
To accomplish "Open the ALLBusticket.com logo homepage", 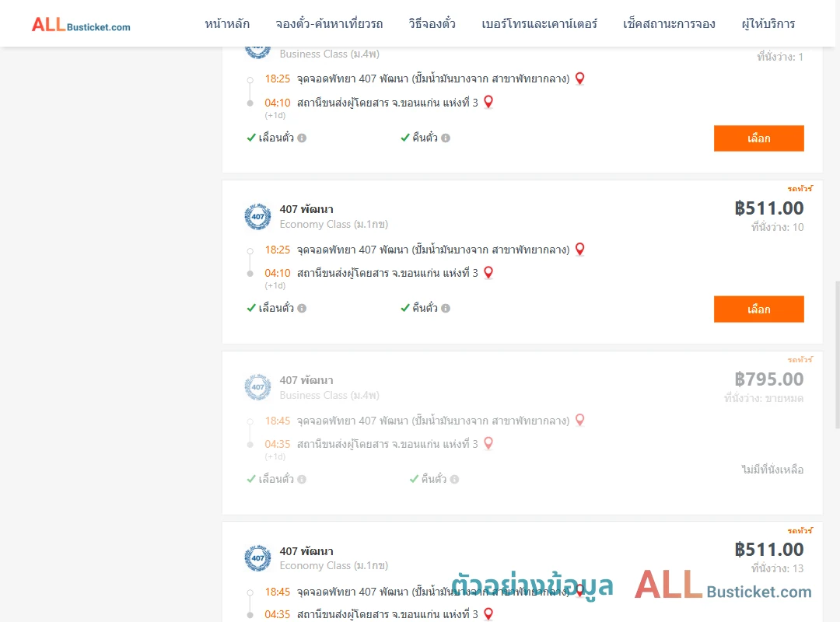I will coord(81,25).
